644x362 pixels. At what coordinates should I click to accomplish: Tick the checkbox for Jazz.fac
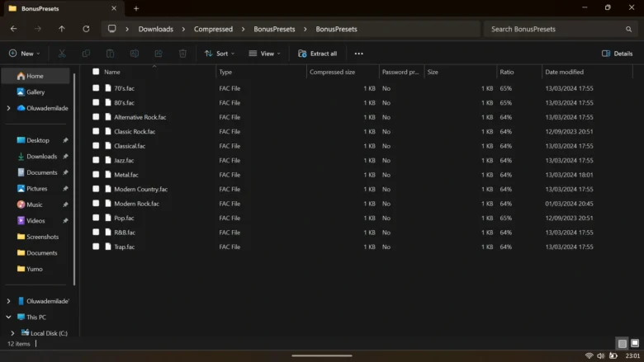96,160
